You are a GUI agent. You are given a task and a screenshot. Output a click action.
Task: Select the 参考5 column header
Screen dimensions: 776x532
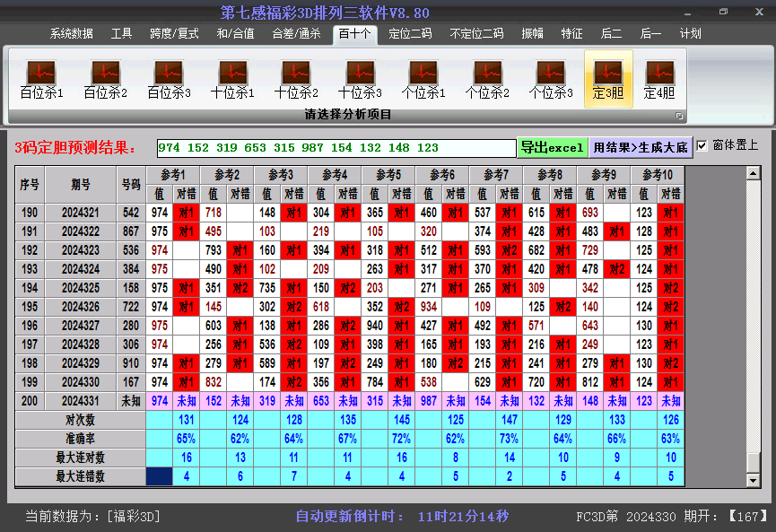388,175
